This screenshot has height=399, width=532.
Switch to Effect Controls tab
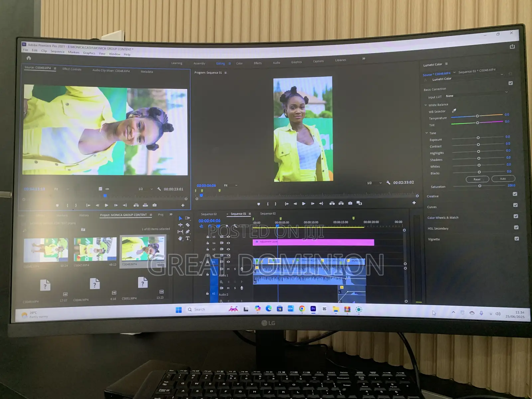point(72,69)
